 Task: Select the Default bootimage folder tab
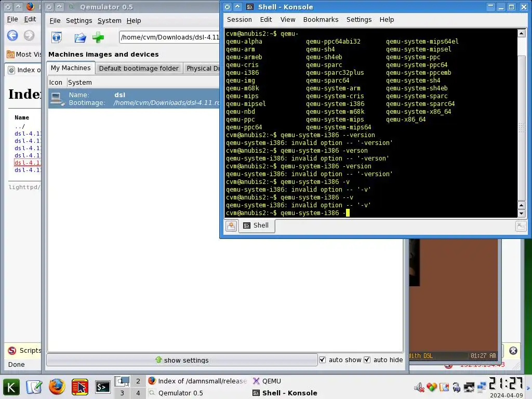point(139,68)
